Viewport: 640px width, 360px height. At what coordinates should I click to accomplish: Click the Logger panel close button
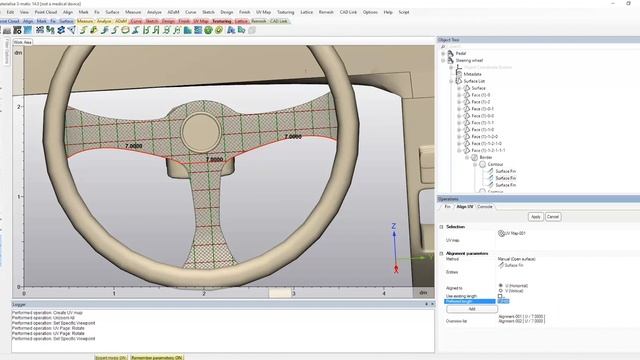coord(432,304)
